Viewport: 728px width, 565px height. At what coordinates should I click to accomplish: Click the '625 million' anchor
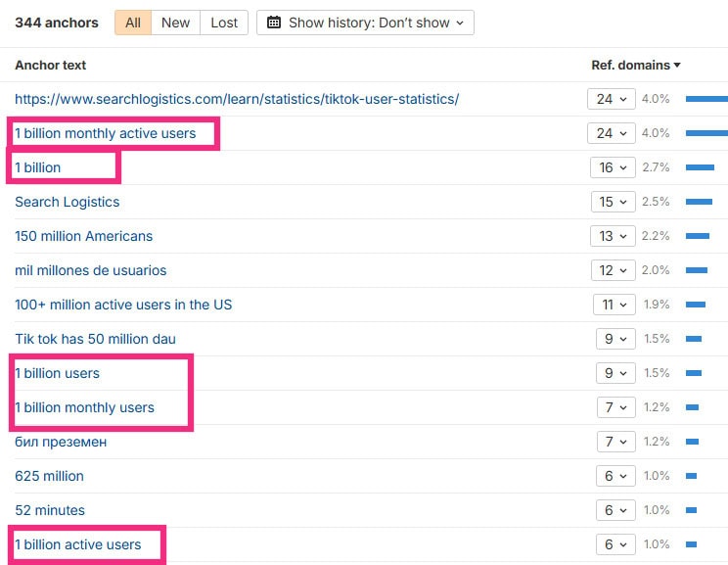click(x=49, y=476)
